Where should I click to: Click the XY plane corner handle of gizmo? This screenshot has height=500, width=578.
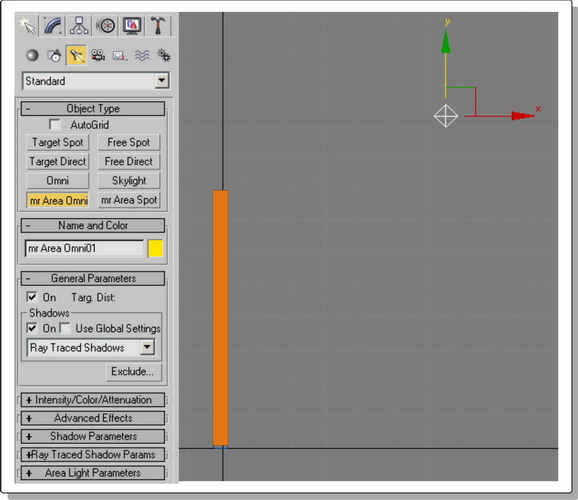[x=475, y=88]
